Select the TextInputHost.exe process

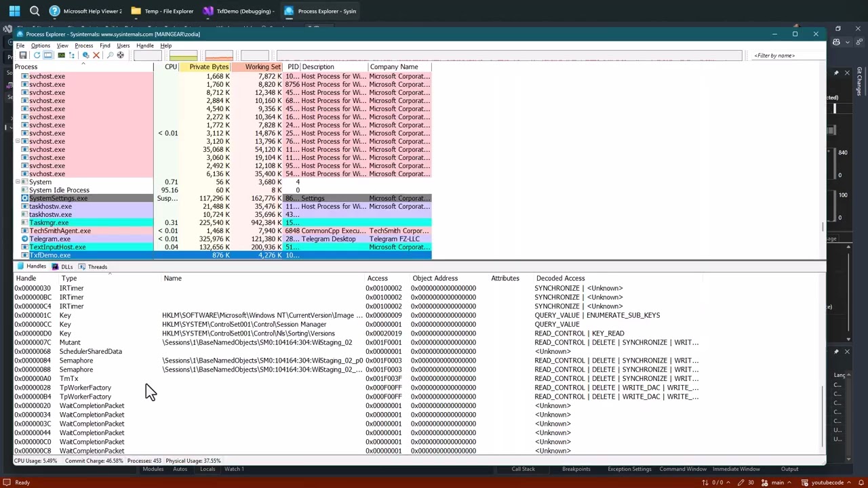point(222,247)
